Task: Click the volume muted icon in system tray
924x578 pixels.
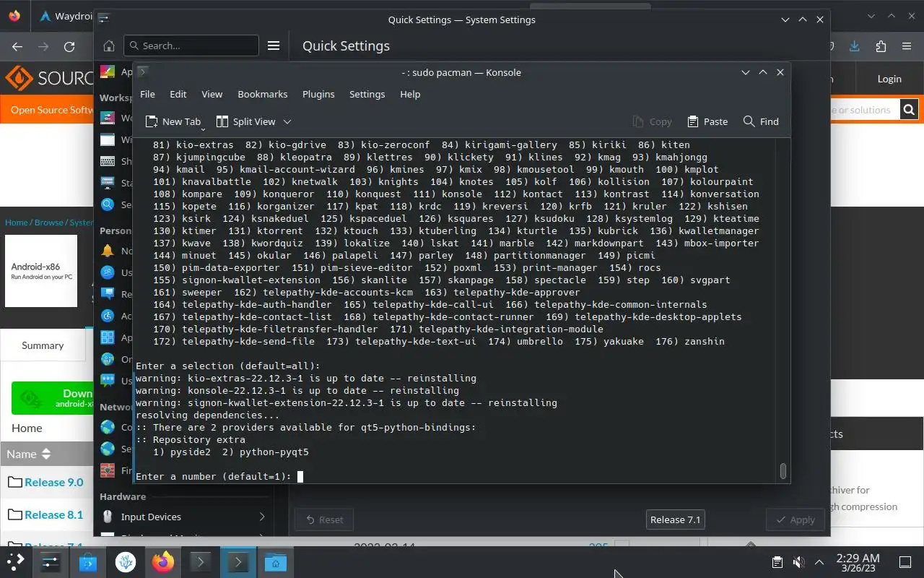Action: (x=798, y=562)
